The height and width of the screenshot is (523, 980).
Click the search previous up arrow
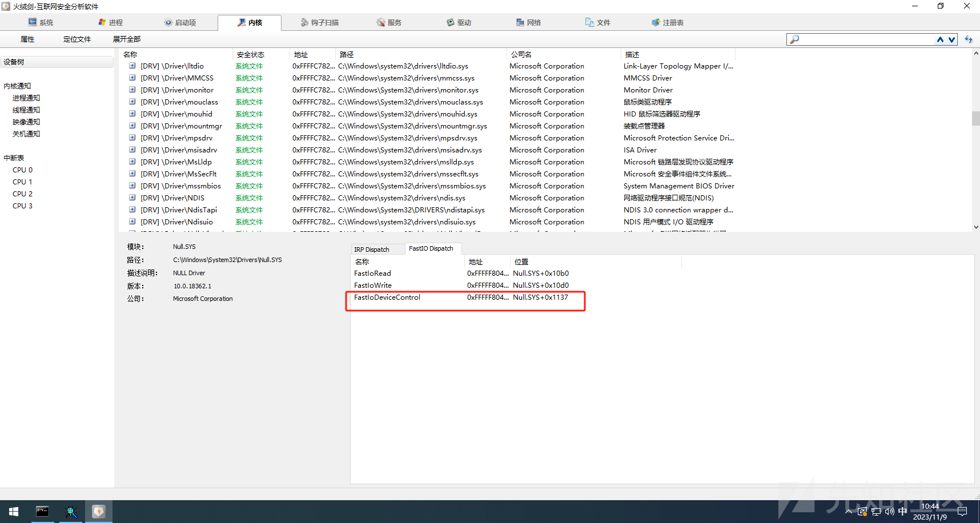tap(940, 39)
